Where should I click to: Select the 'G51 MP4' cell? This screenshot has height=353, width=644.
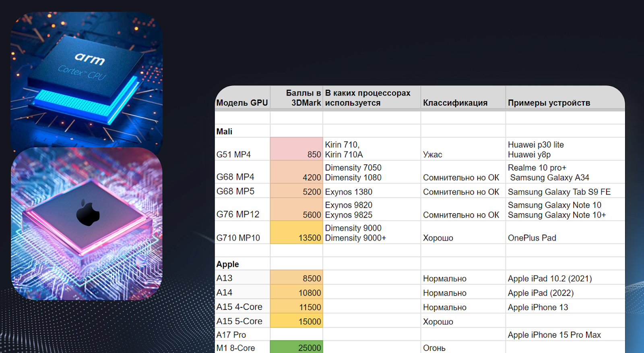click(242, 149)
